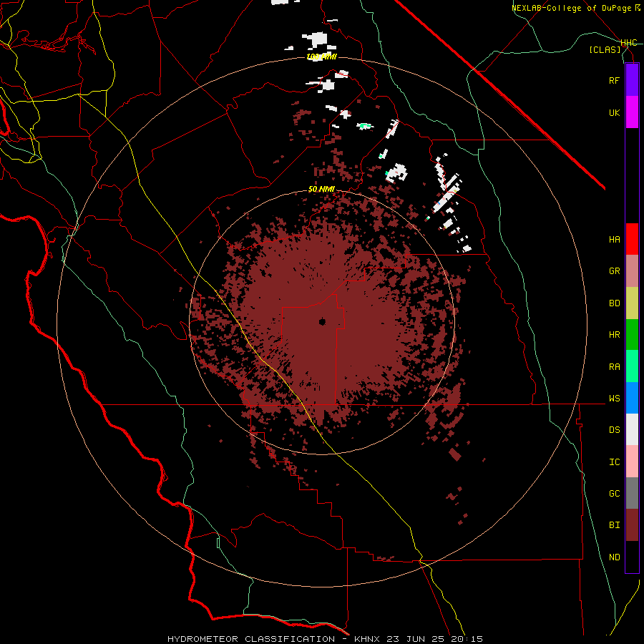Click the radar site center dot

pyautogui.click(x=322, y=321)
